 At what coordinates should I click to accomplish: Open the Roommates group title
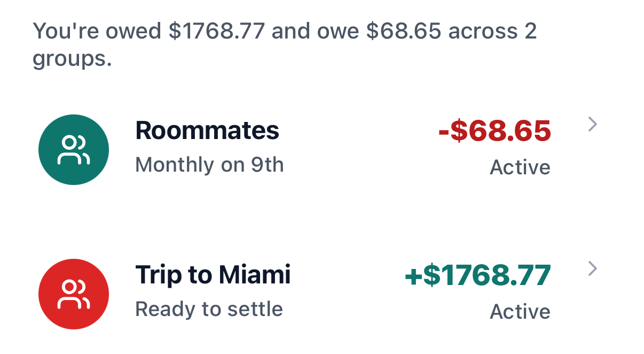(207, 130)
